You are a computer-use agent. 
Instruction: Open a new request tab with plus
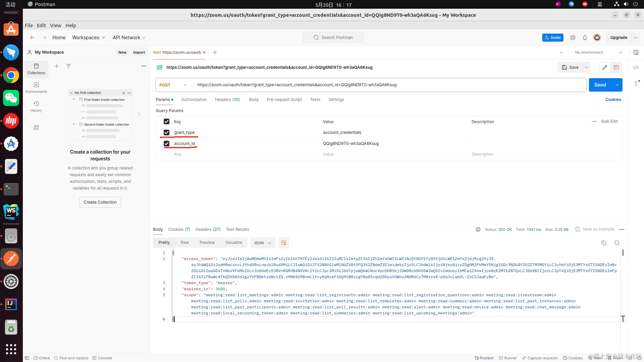point(215,52)
